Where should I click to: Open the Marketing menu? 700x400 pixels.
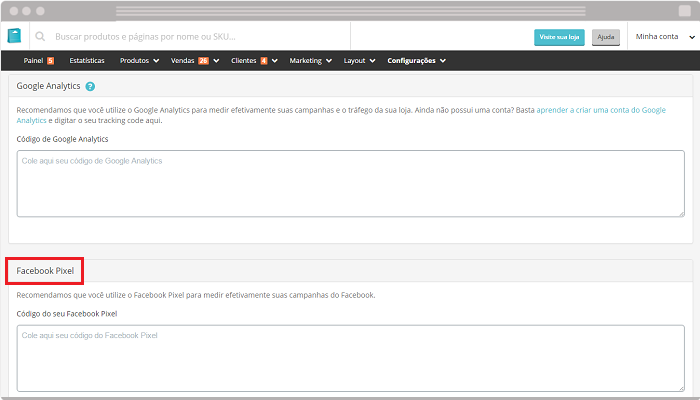pos(305,61)
